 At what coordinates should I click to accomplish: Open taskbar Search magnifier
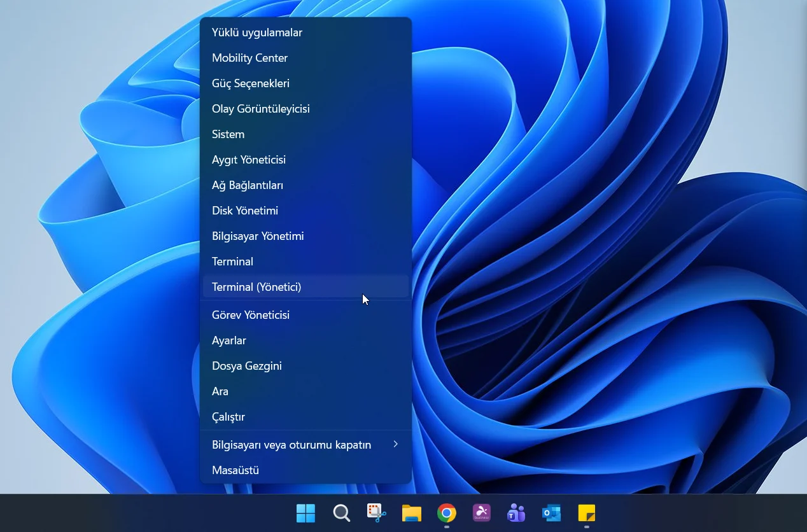pos(342,513)
